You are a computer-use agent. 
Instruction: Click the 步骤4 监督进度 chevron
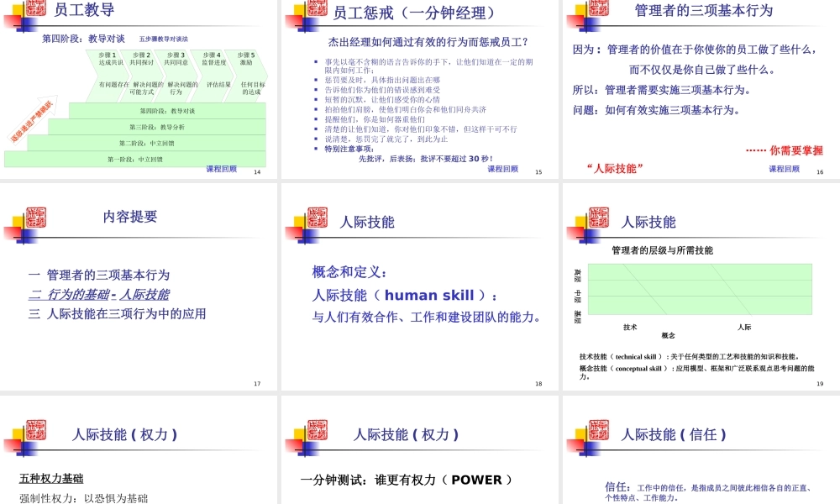tap(213, 75)
